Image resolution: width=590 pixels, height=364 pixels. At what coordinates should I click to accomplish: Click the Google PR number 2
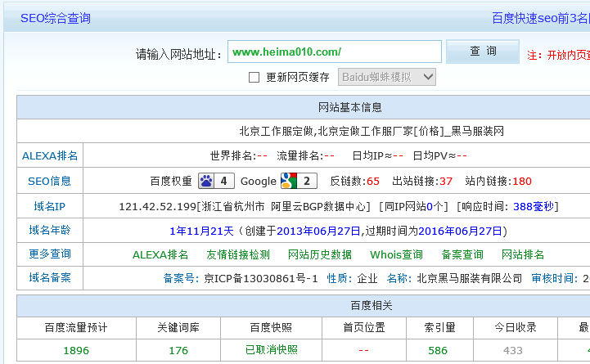point(307,181)
